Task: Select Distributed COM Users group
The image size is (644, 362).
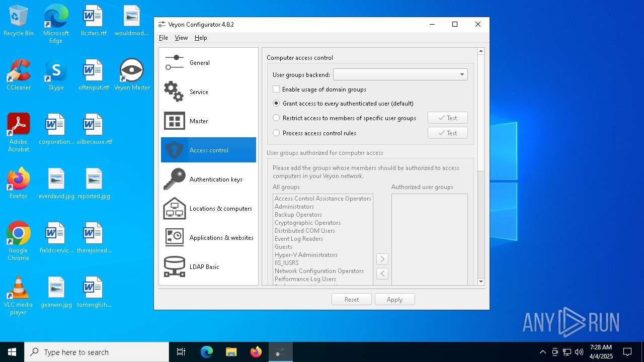Action: [x=323, y=231]
